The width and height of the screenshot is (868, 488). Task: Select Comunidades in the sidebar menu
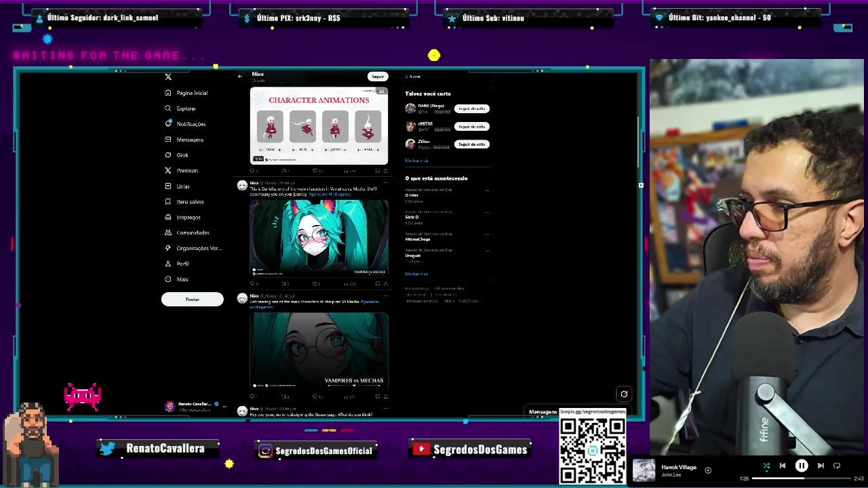pos(193,232)
